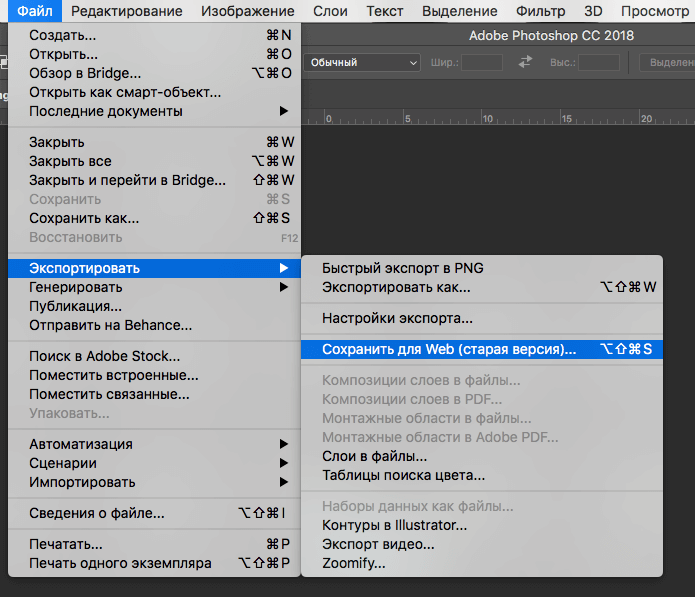Click the Шир. width input field
Viewport: 695px width, 597px height.
(482, 62)
